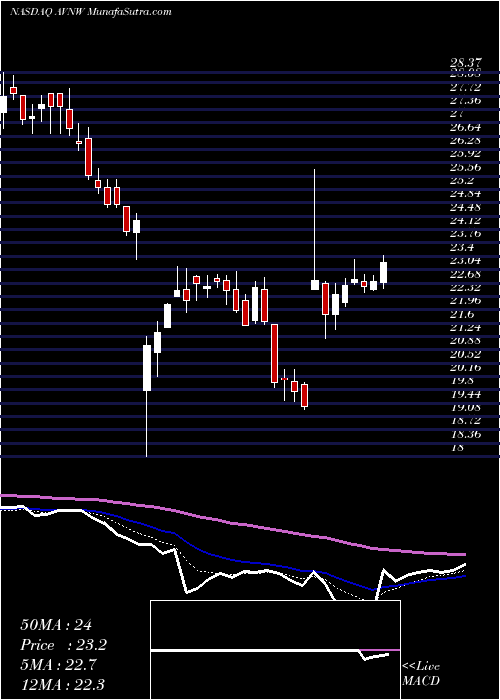500x700 pixels.
Task: Click the 20.52 price axis label
Action: (x=465, y=354)
